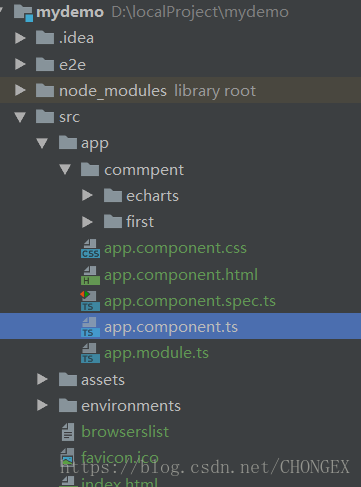The height and width of the screenshot is (487, 361).
Task: Expand the e2e folder arrow
Action: point(20,64)
